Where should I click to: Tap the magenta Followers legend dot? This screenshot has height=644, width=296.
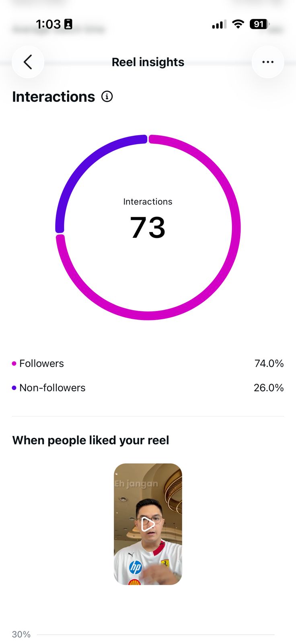pyautogui.click(x=14, y=363)
